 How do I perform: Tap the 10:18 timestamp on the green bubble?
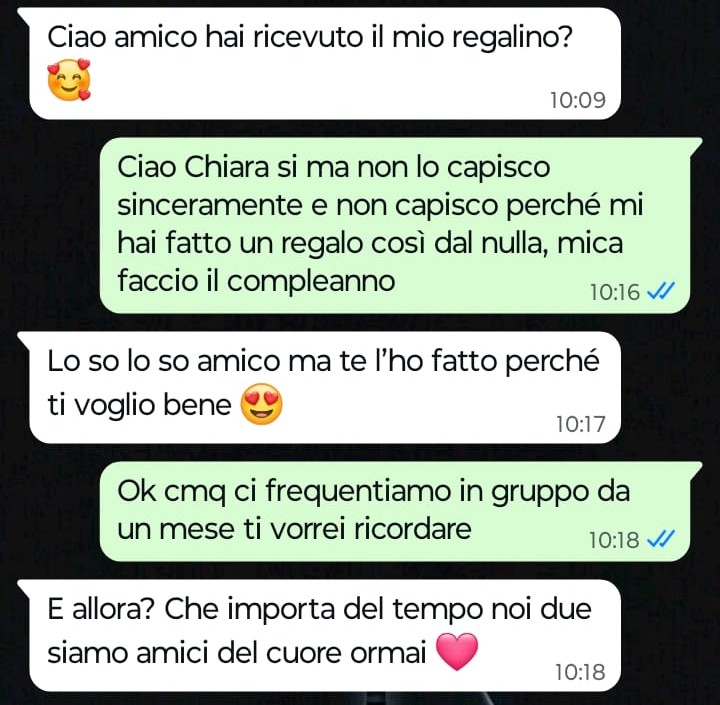point(614,540)
